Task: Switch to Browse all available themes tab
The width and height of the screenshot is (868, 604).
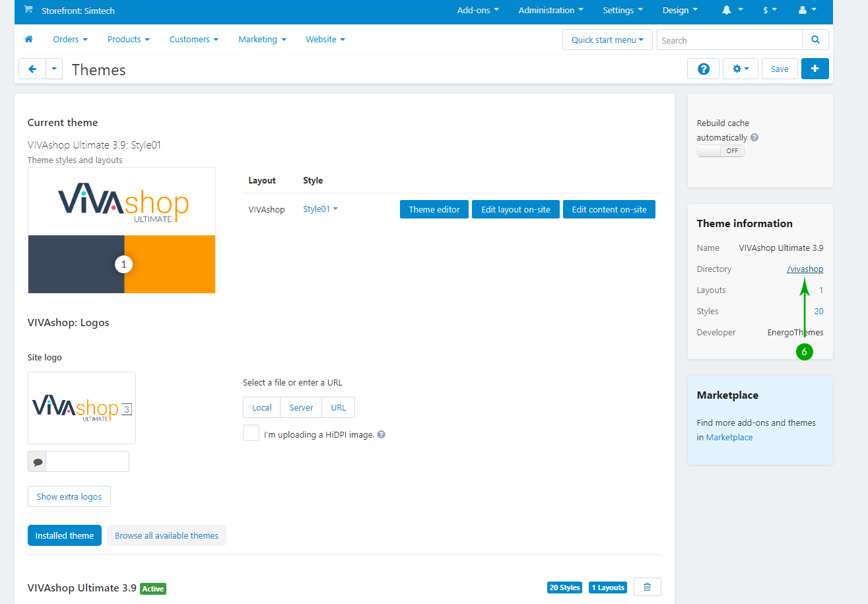Action: point(166,535)
